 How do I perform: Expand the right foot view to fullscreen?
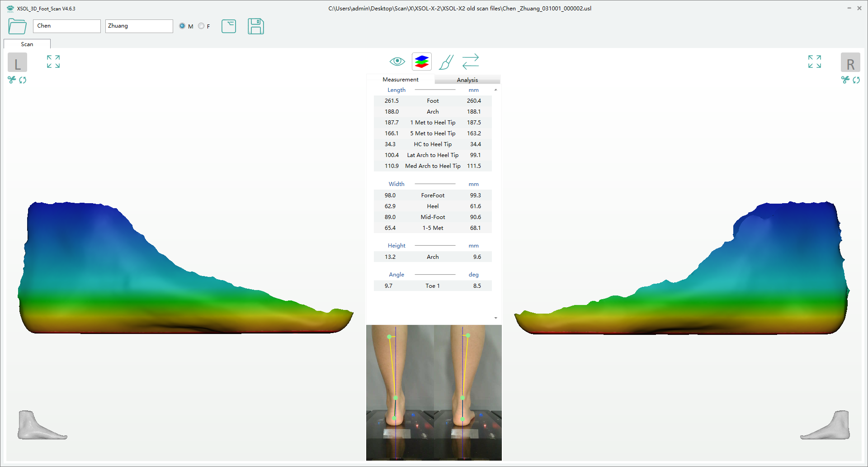(x=814, y=62)
